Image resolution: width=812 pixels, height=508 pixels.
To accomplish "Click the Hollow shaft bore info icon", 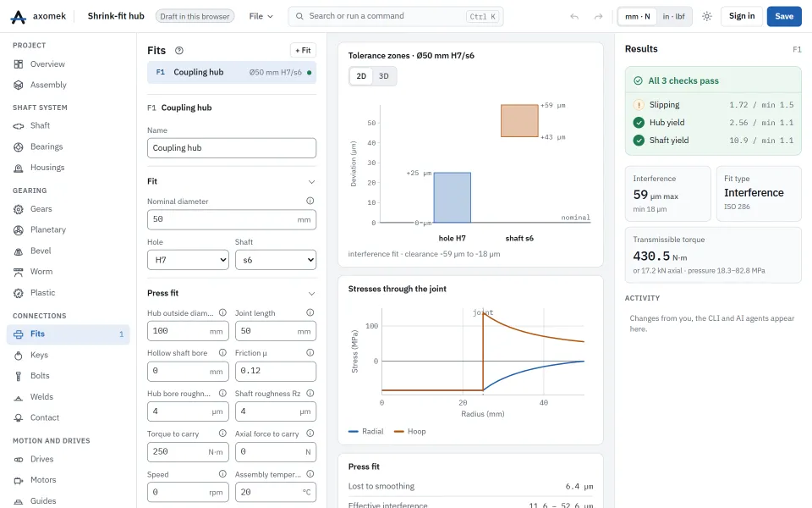I will [x=222, y=352].
